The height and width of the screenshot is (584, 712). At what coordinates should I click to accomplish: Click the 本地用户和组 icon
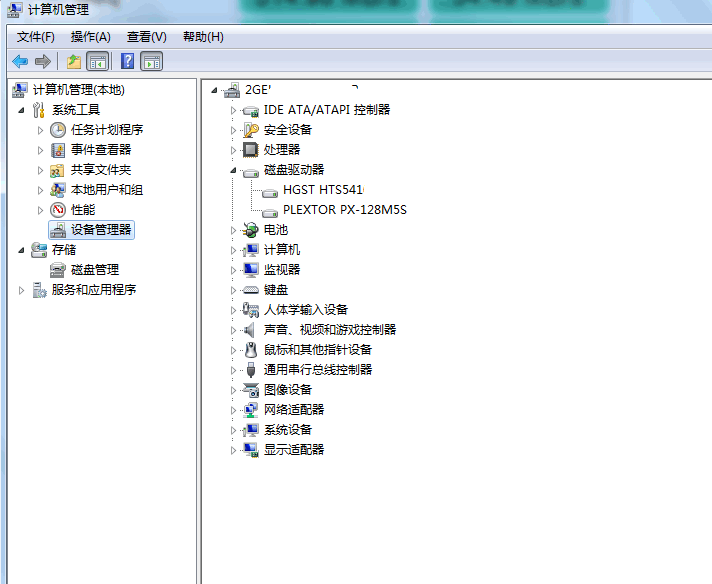pyautogui.click(x=58, y=190)
